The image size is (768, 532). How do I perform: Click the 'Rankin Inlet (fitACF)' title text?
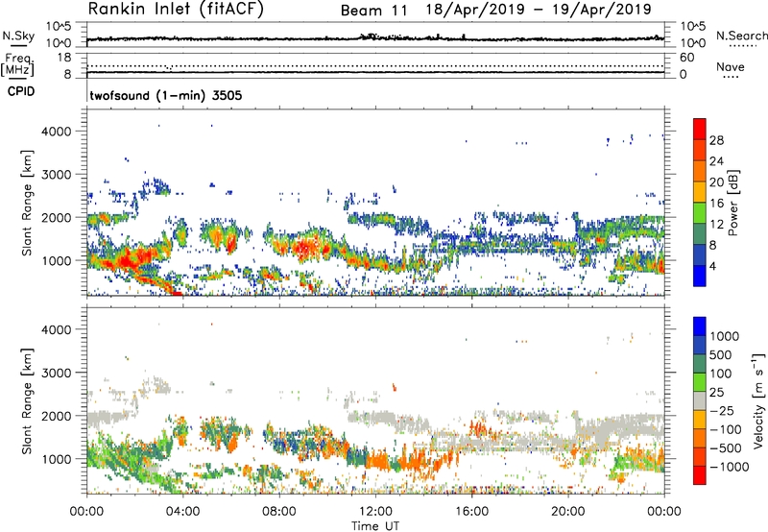tap(176, 10)
